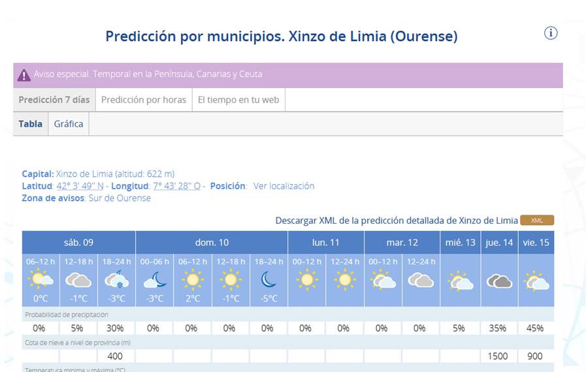Open the Predicción 7 días tab
This screenshot has width=588, height=372.
point(54,100)
